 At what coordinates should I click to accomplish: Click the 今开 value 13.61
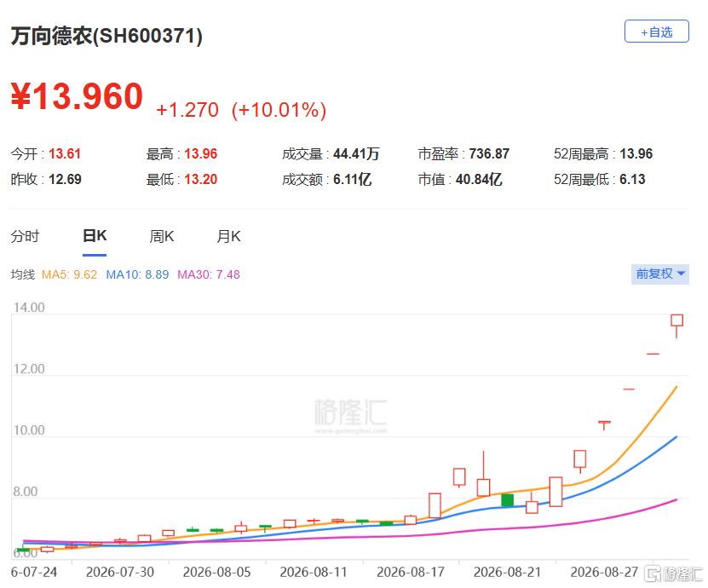tap(65, 153)
